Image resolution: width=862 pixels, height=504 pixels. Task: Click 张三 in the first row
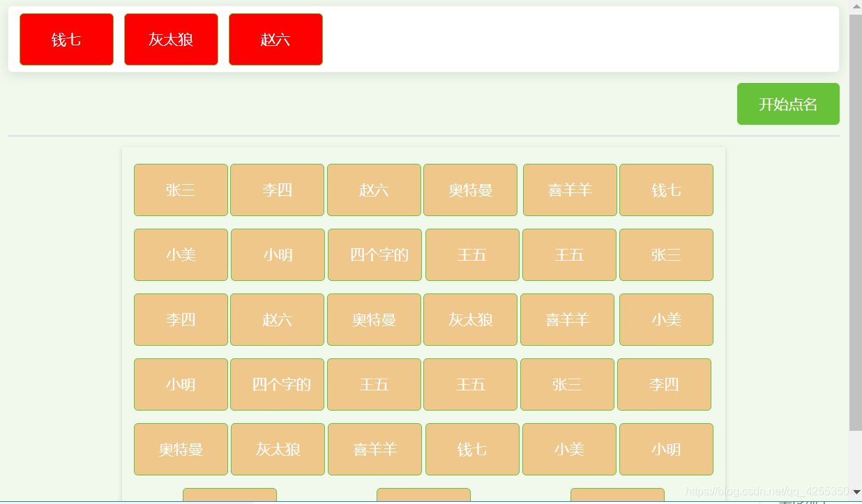point(181,190)
